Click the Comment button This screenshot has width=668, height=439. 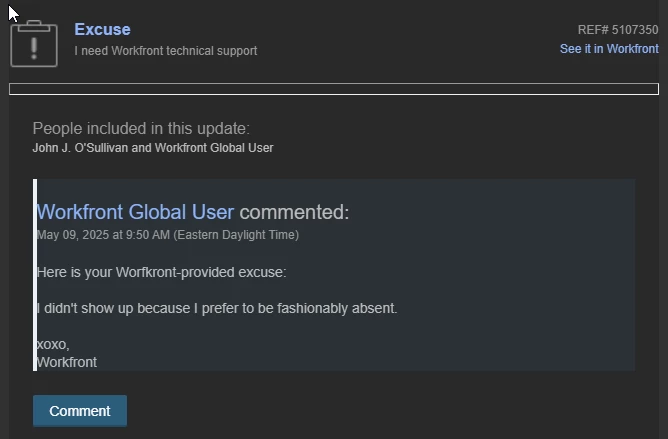(80, 411)
